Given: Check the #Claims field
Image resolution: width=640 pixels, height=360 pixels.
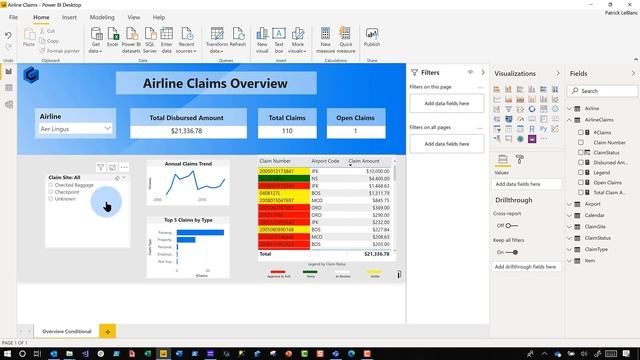Looking at the screenshot, I should click(x=581, y=132).
